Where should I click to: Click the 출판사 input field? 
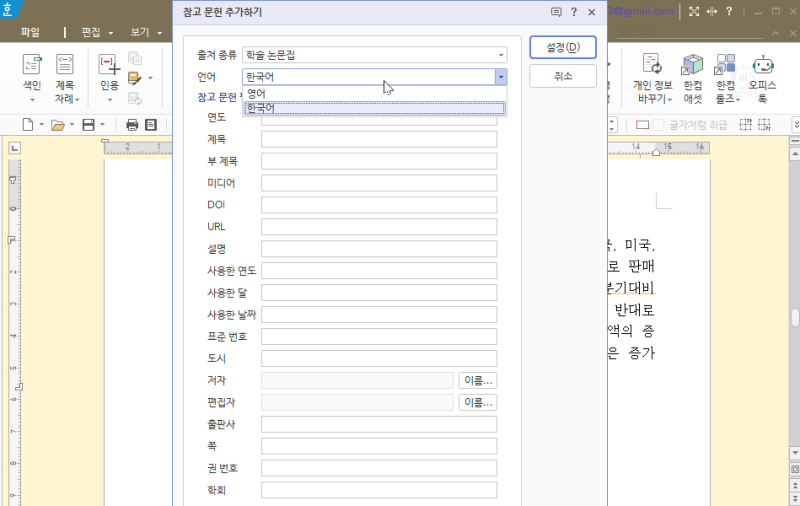click(379, 424)
